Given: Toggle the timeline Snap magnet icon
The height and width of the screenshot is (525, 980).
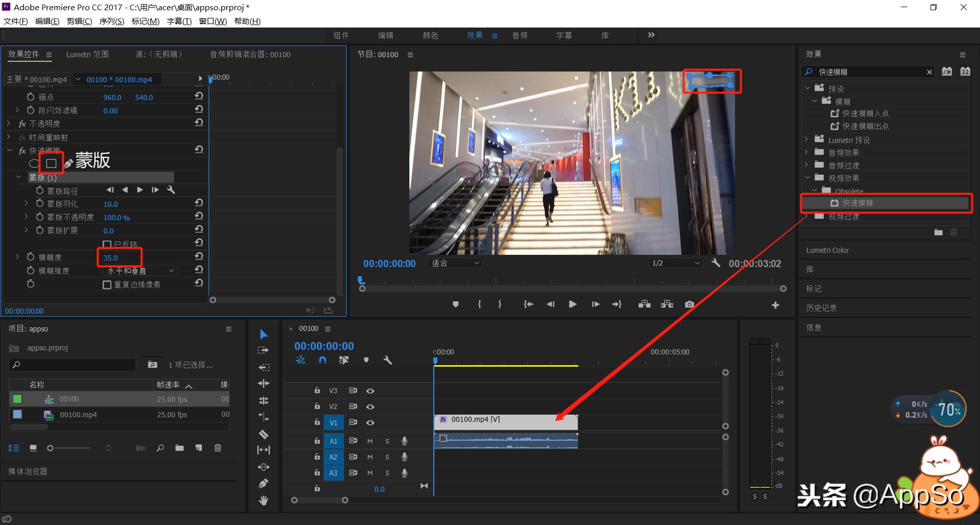Looking at the screenshot, I should 322,360.
